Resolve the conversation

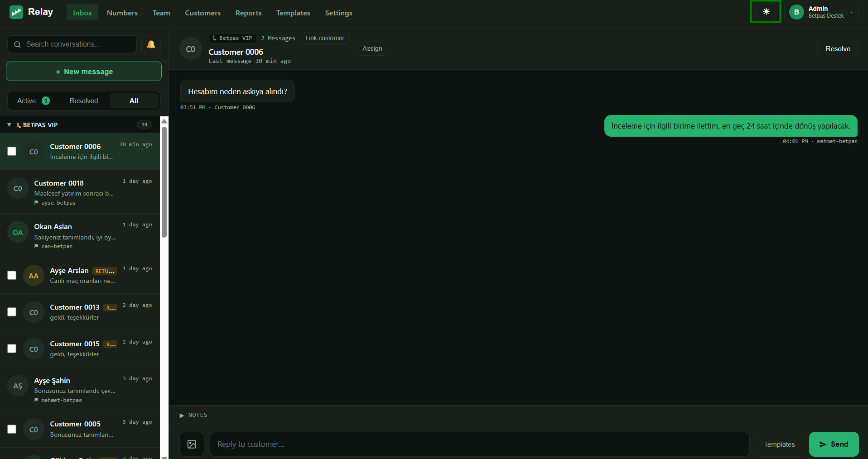(838, 49)
